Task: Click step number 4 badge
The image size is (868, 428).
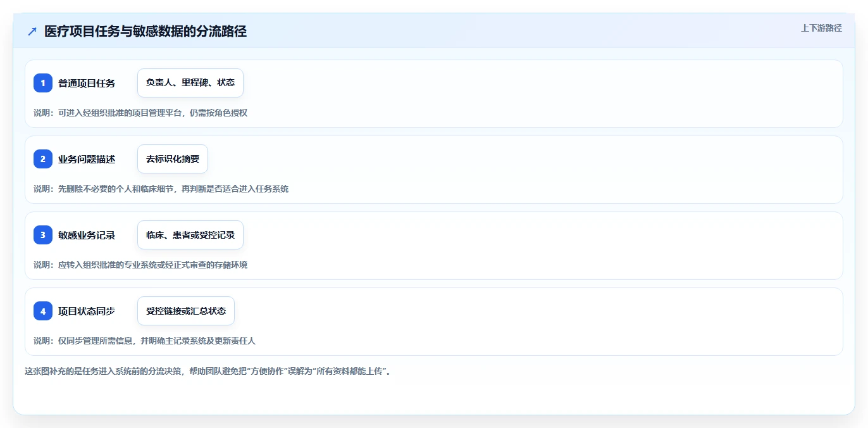Action: pos(43,311)
